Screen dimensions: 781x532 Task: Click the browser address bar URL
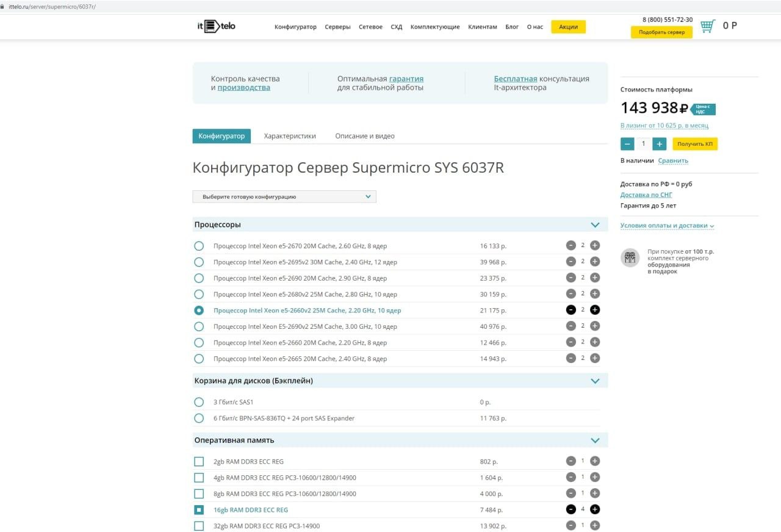click(x=52, y=6)
